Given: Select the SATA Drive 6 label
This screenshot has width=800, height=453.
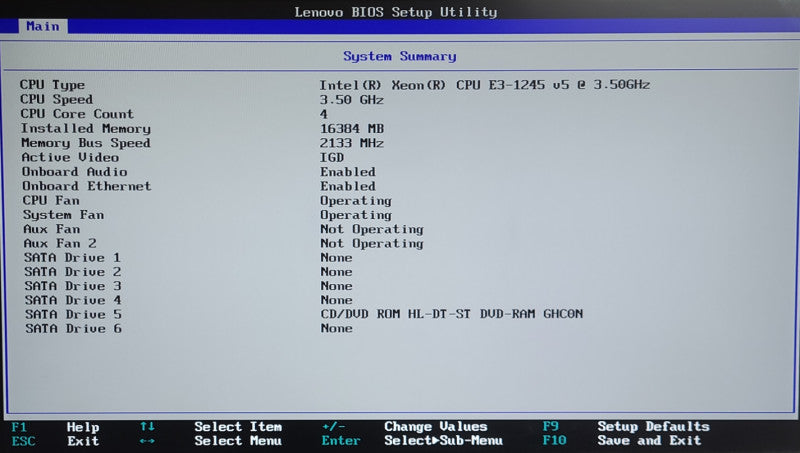Looking at the screenshot, I should 73,329.
